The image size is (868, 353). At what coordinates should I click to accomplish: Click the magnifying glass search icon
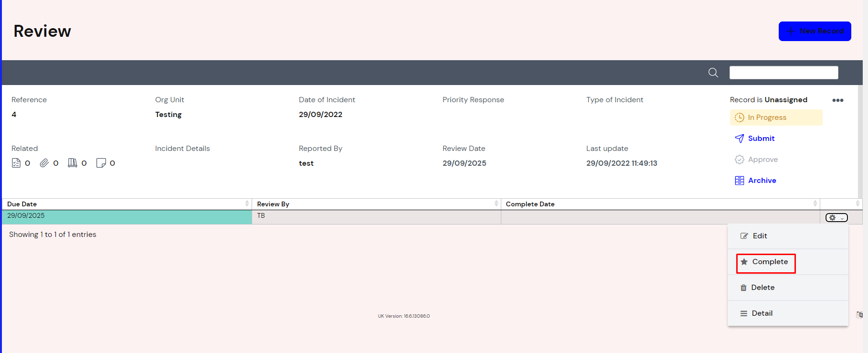pyautogui.click(x=713, y=73)
